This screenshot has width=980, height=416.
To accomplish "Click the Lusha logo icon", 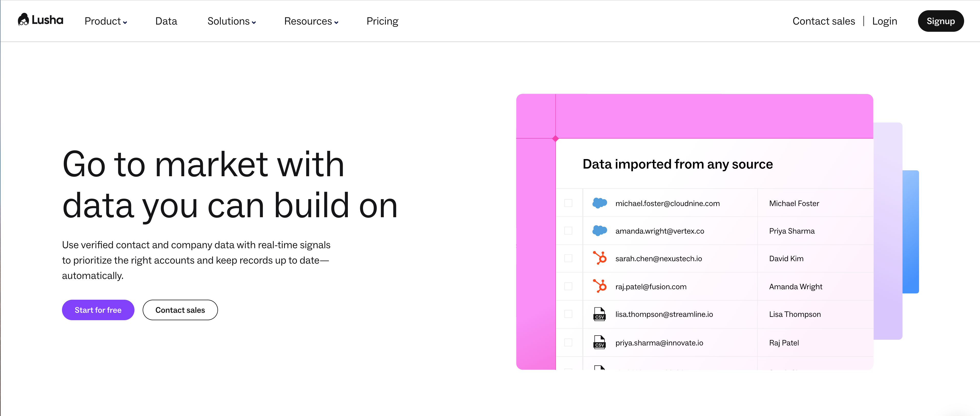I will pos(24,20).
